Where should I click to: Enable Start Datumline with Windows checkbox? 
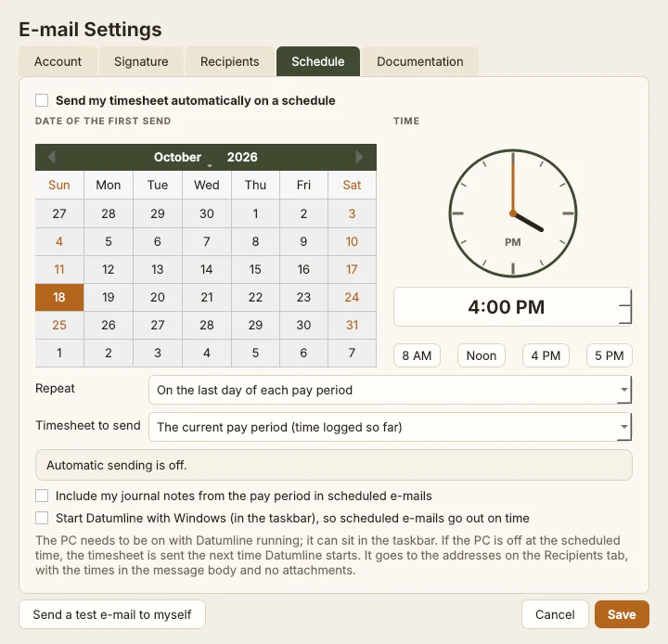(42, 518)
